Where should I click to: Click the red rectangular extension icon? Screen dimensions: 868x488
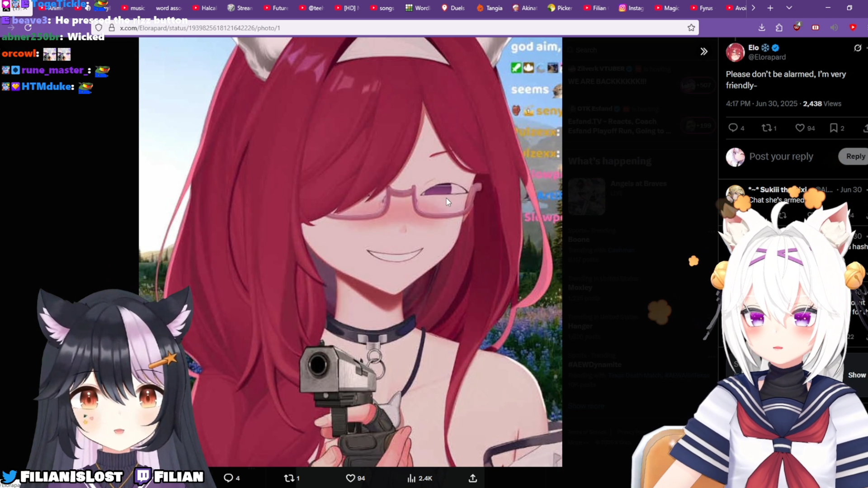[816, 28]
